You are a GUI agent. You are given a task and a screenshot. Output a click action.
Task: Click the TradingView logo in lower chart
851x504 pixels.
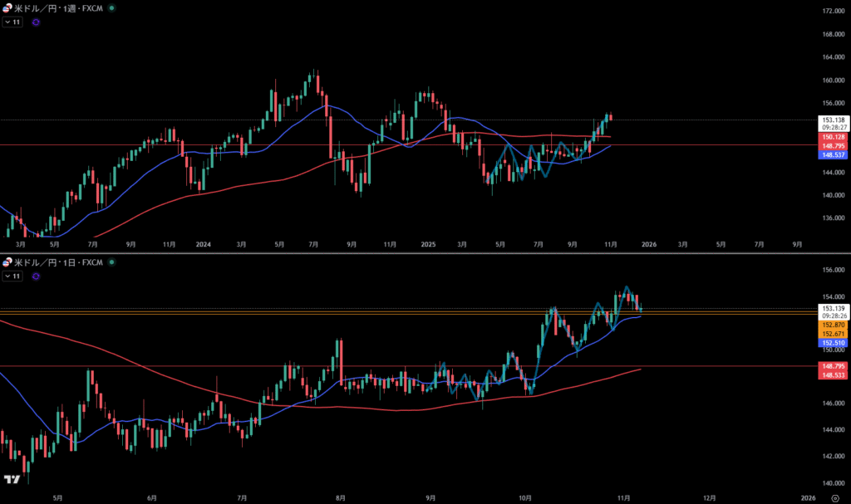pyautogui.click(x=12, y=480)
